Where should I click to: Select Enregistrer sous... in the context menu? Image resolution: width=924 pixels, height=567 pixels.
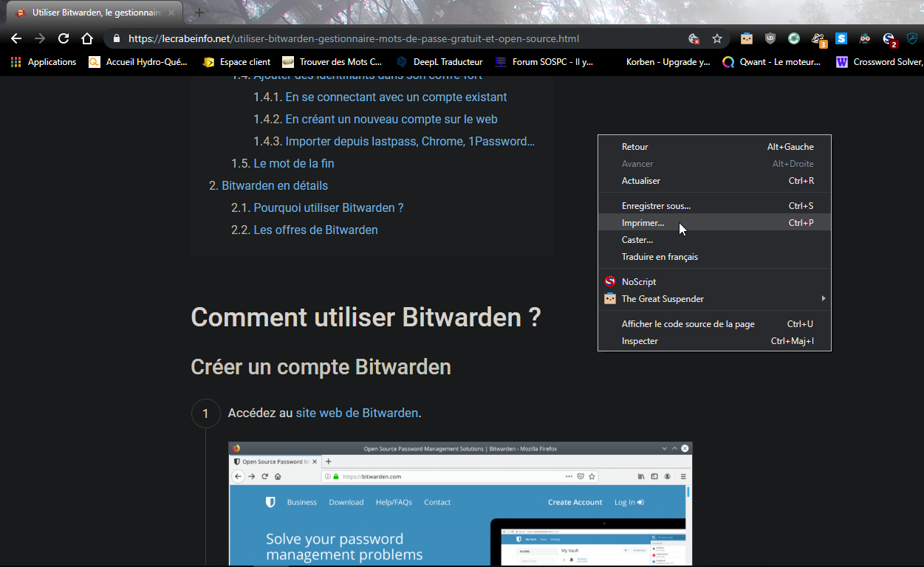pyautogui.click(x=714, y=206)
